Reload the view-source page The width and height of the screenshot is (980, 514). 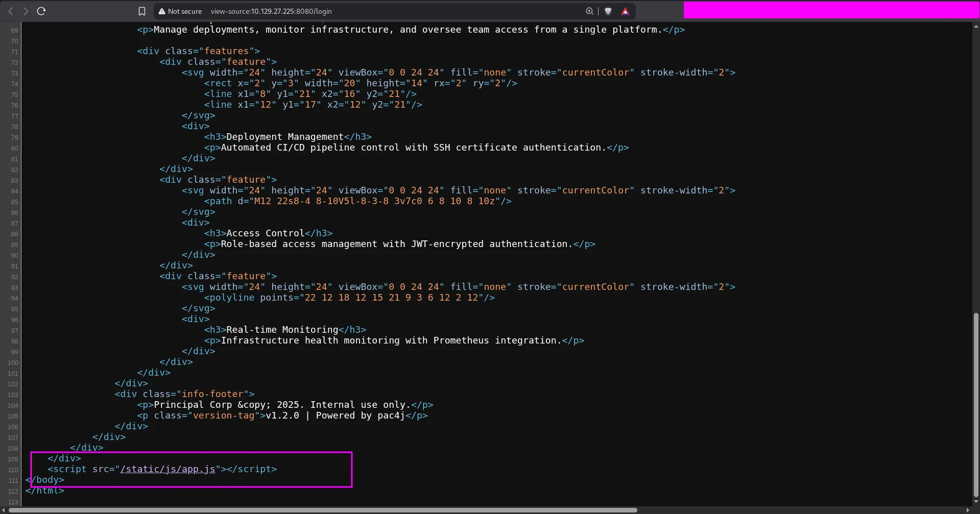tap(41, 11)
